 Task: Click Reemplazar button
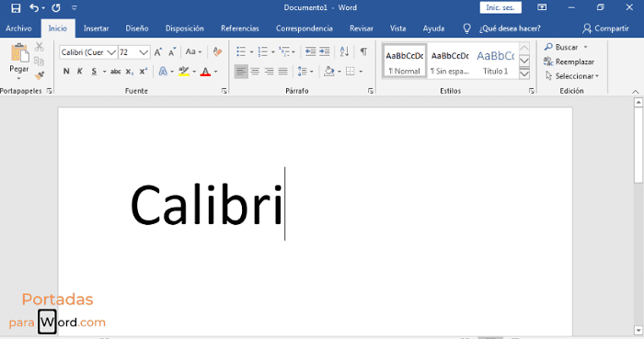click(x=569, y=62)
